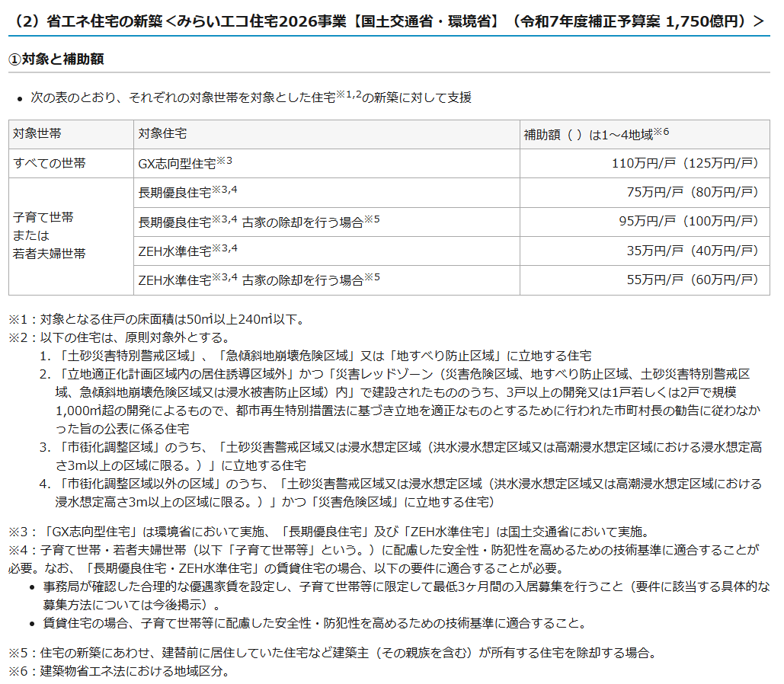The height and width of the screenshot is (684, 784).
Task: Open footnote ※5 in 長期優良住宅 古家の除却 row
Action: (371, 219)
